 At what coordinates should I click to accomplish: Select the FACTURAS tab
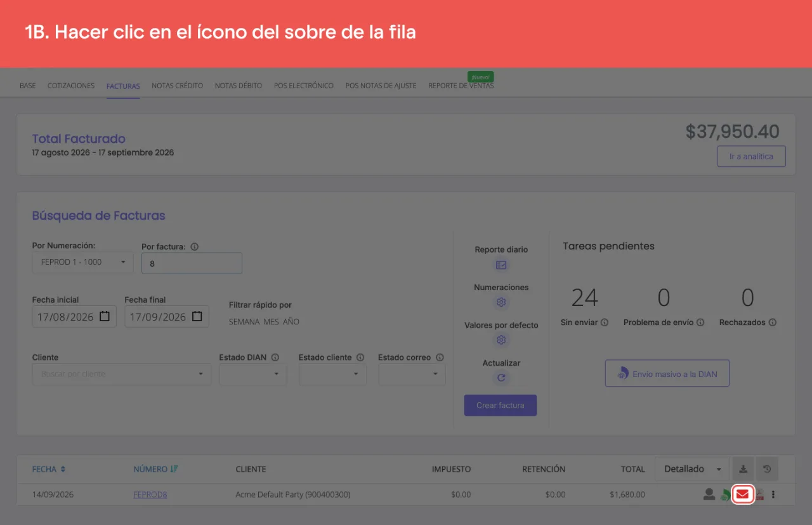tap(123, 86)
